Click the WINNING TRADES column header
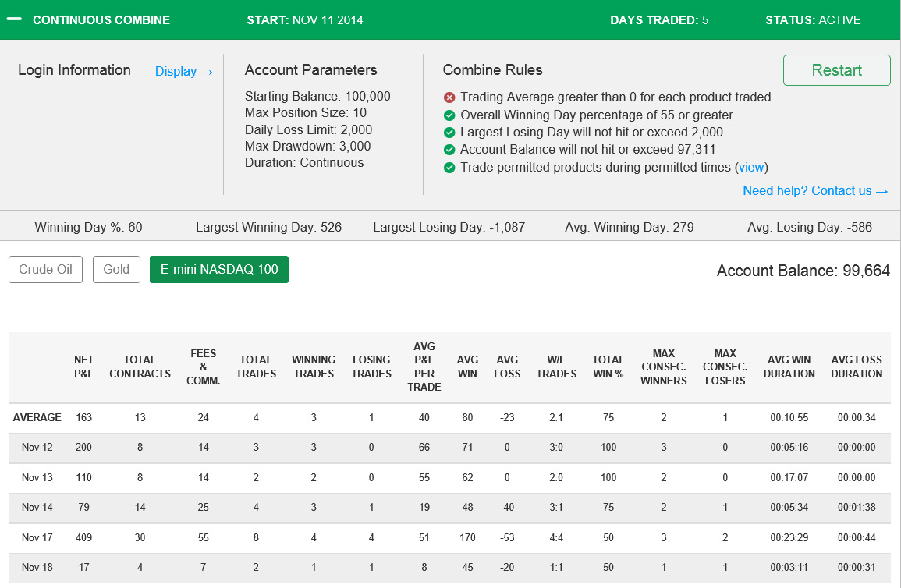901x588 pixels. pyautogui.click(x=313, y=367)
